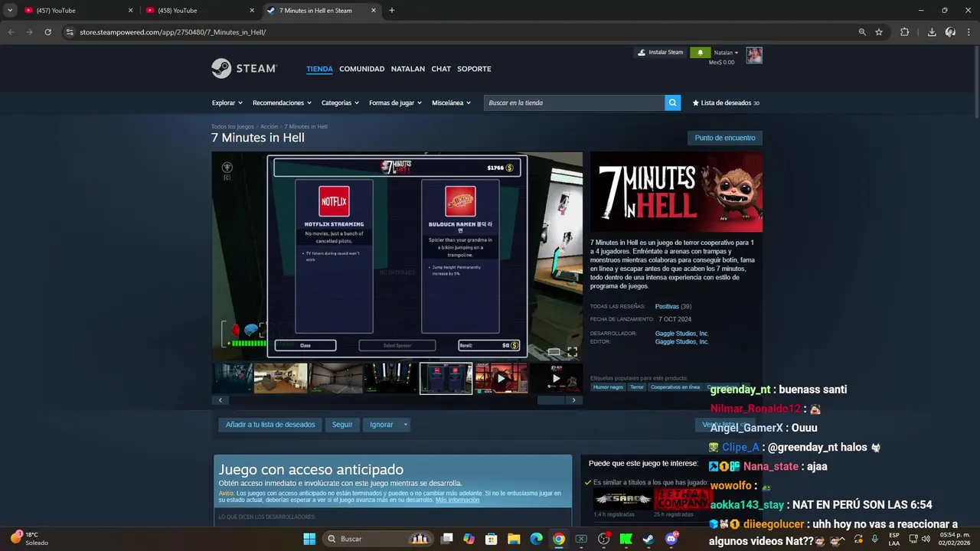Image resolution: width=980 pixels, height=551 pixels.
Task: Open the tab search dropdown in Chrome
Action: [10, 11]
